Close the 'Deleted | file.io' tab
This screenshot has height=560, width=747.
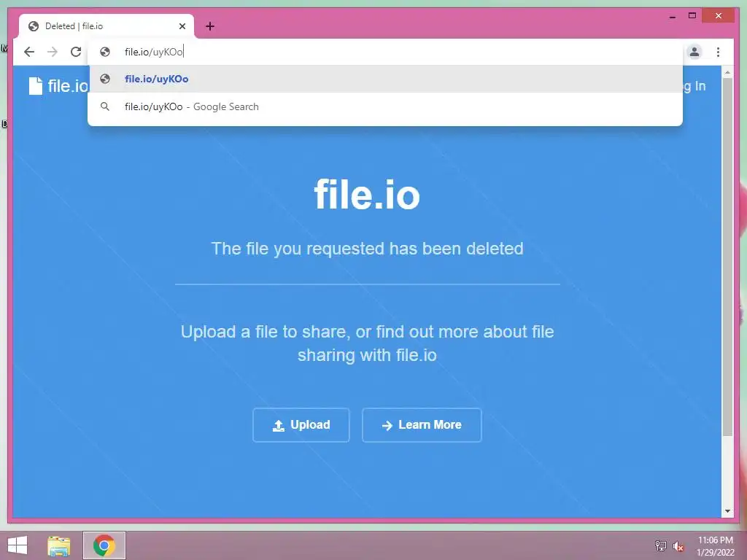tap(182, 26)
